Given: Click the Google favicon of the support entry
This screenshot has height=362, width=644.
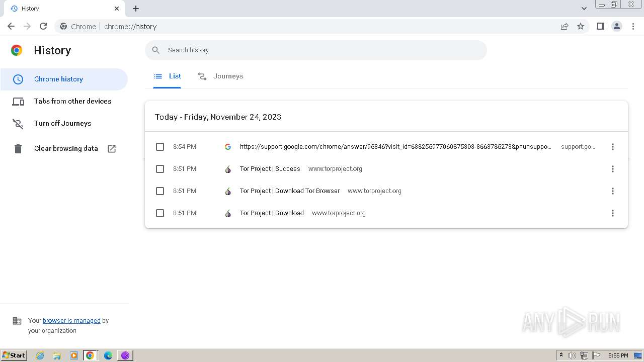Looking at the screenshot, I should pos(228,147).
